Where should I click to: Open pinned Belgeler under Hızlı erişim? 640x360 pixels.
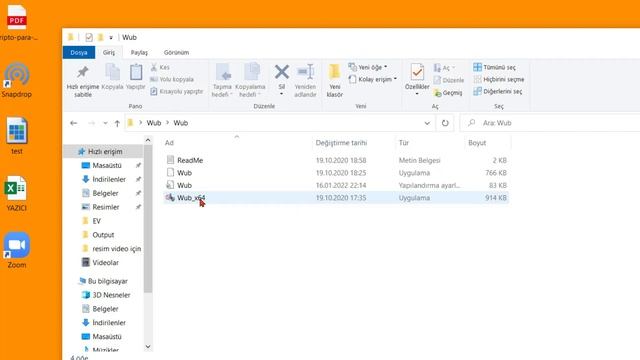coord(105,193)
